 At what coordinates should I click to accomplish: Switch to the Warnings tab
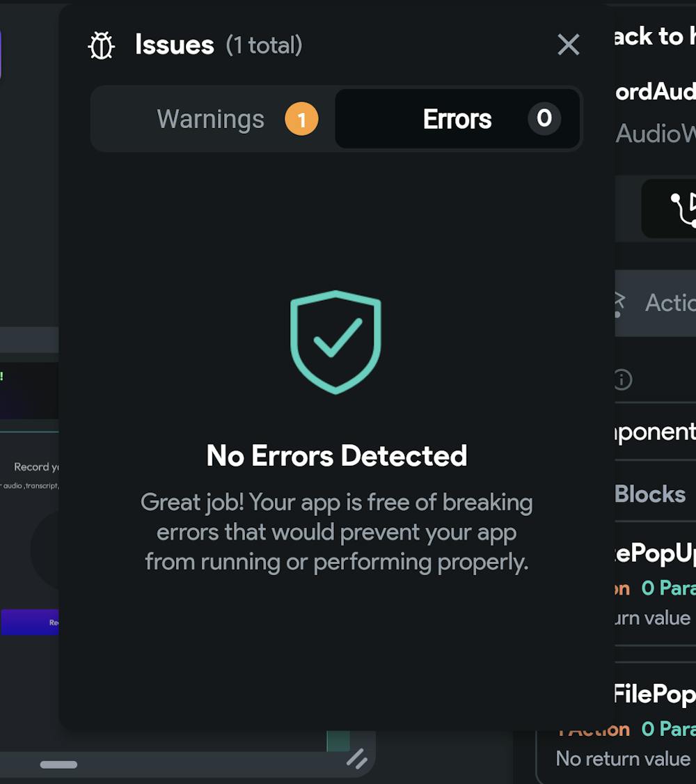click(211, 119)
